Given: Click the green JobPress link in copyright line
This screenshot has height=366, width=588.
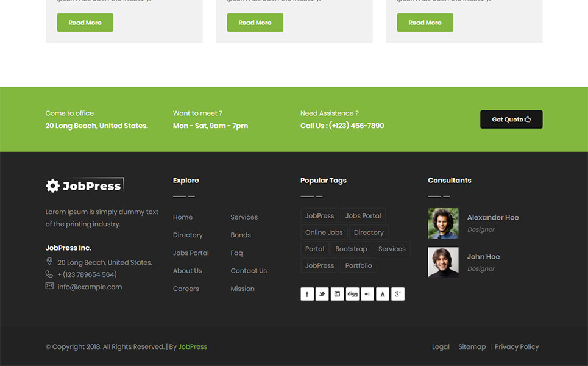Looking at the screenshot, I should pos(193,347).
